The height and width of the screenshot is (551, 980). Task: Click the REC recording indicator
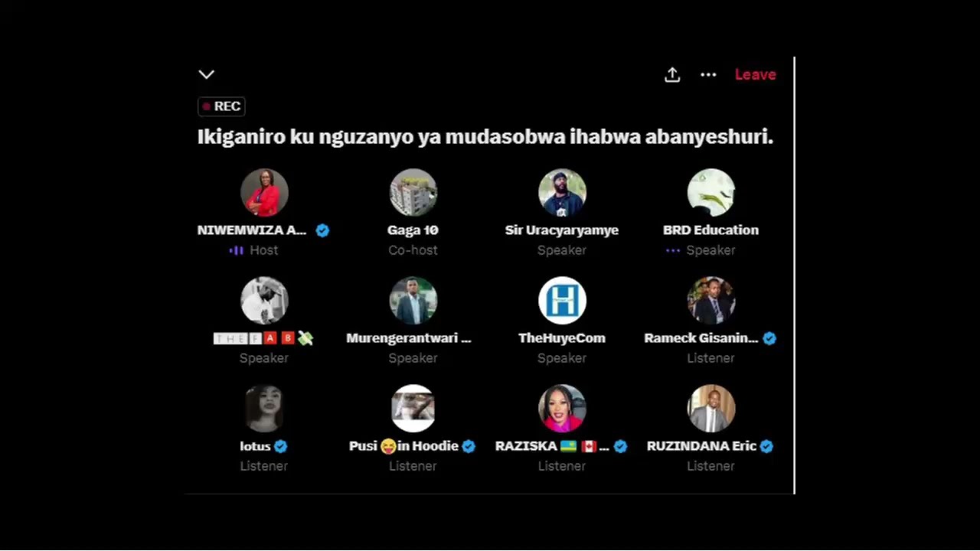[x=221, y=106]
